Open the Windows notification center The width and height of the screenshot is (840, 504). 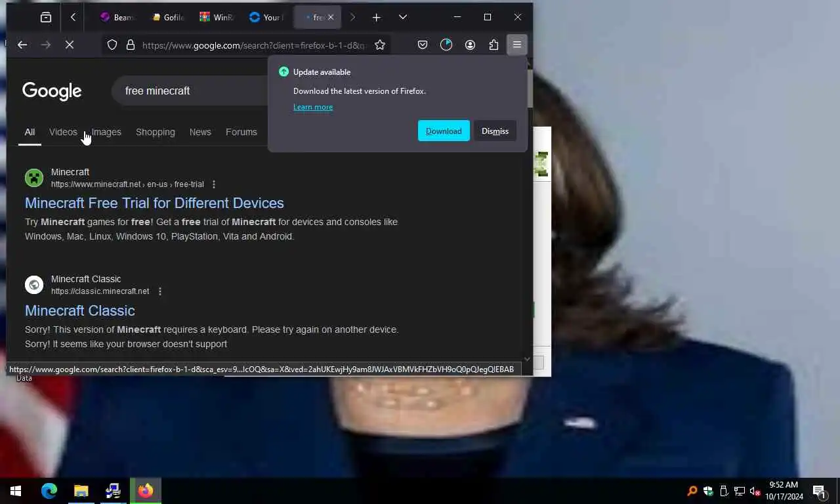tap(819, 491)
